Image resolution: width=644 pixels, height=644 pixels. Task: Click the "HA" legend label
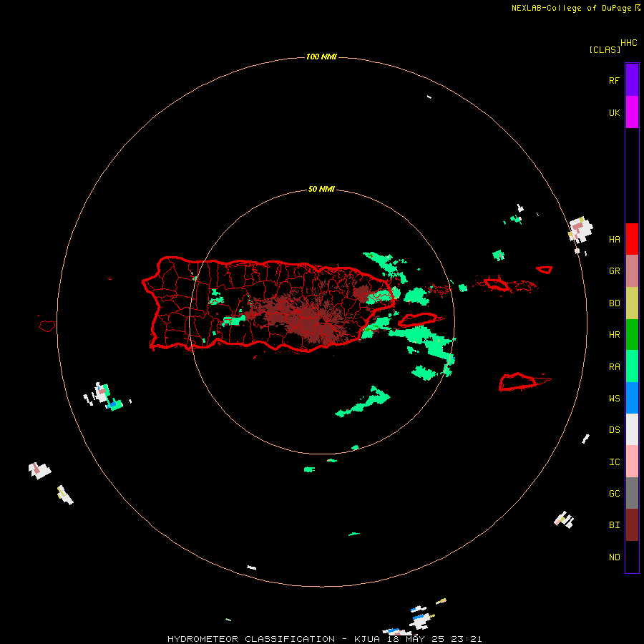614,239
